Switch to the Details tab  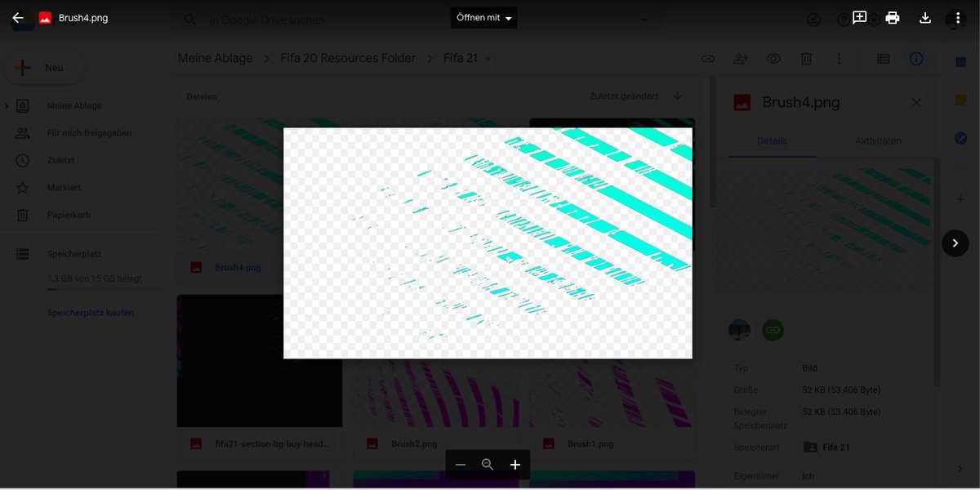tap(772, 140)
